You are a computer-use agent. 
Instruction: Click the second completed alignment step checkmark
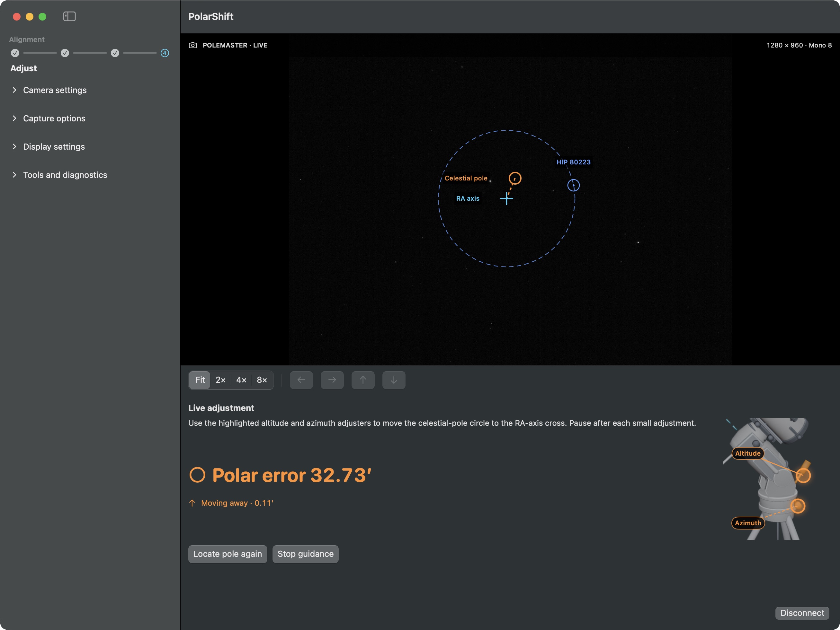pos(65,53)
